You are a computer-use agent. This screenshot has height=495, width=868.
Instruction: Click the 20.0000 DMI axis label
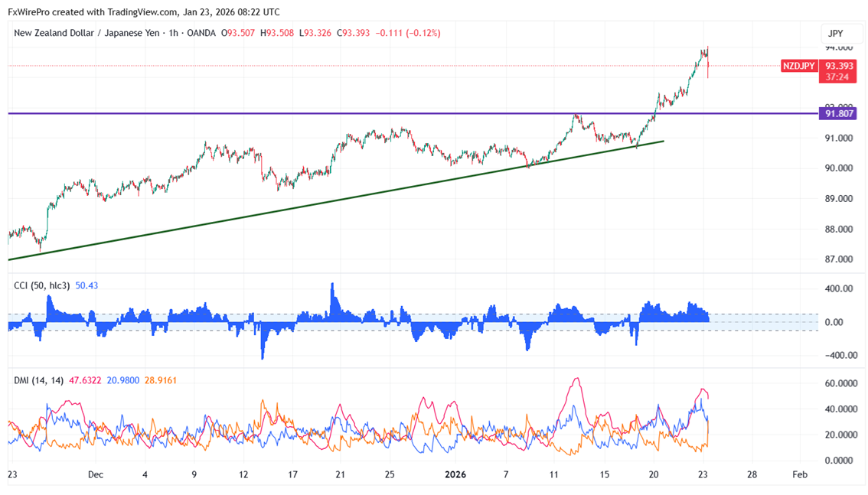[840, 435]
